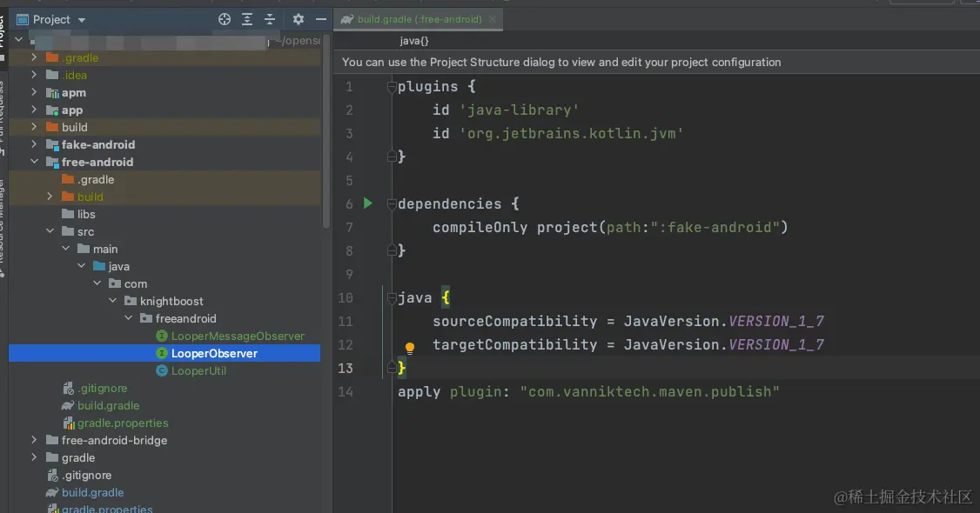This screenshot has width=980, height=513.
Task: Click the Project tool window title
Action: [x=51, y=19]
